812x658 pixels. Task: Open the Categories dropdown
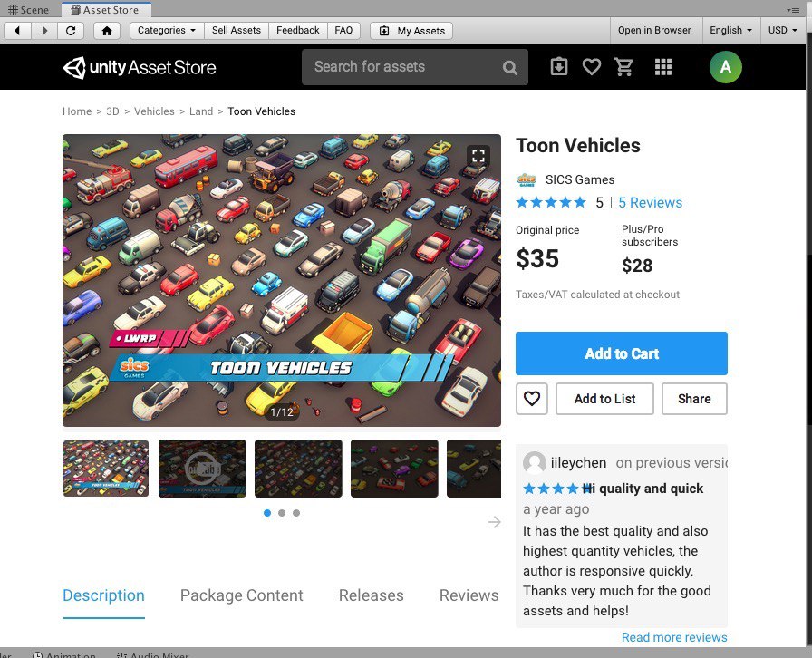coord(167,31)
